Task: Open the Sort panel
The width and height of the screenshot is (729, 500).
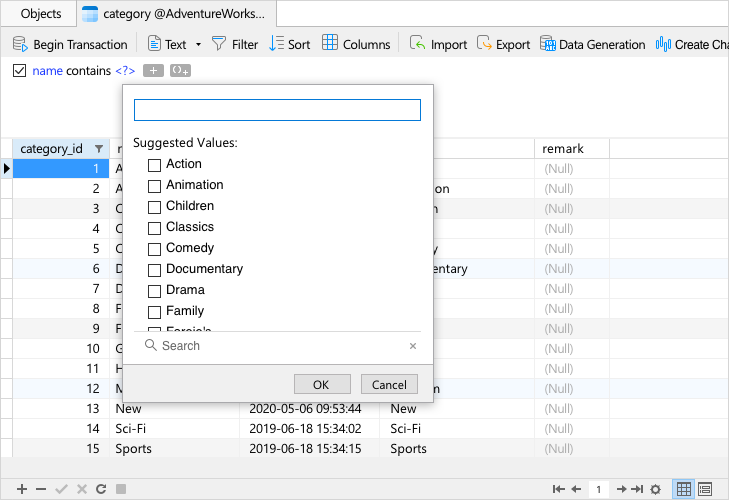Action: pos(290,44)
